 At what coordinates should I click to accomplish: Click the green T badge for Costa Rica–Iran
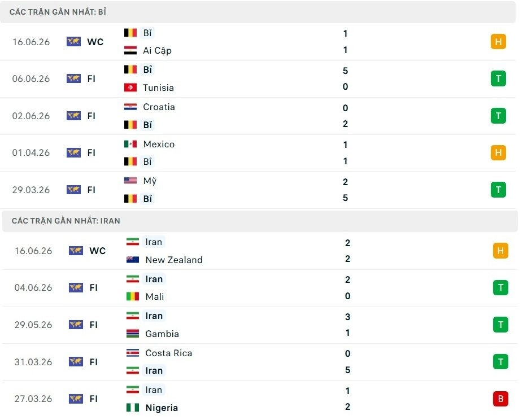tap(500, 362)
